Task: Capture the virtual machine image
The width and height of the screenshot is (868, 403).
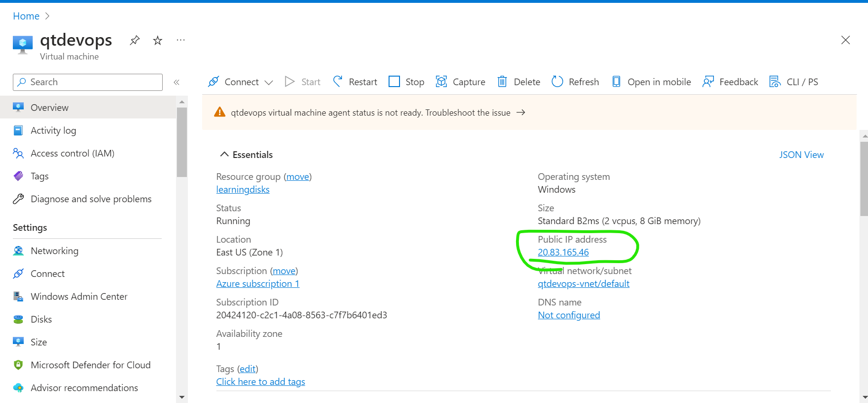Action: click(460, 82)
